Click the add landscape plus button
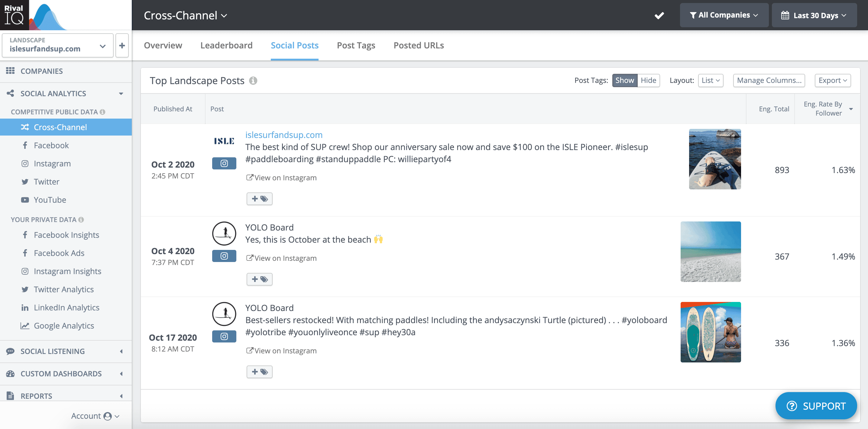The height and width of the screenshot is (429, 868). point(122,45)
